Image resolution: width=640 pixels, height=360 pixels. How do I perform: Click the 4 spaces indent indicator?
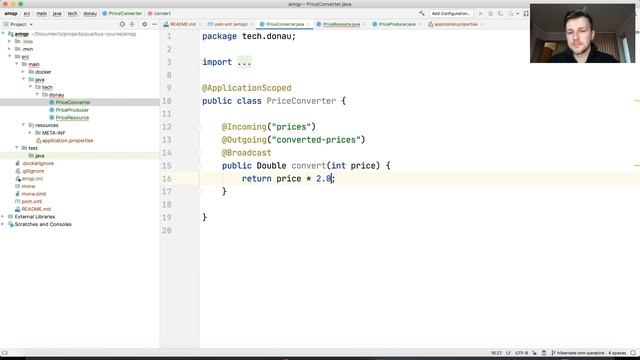pyautogui.click(x=617, y=353)
